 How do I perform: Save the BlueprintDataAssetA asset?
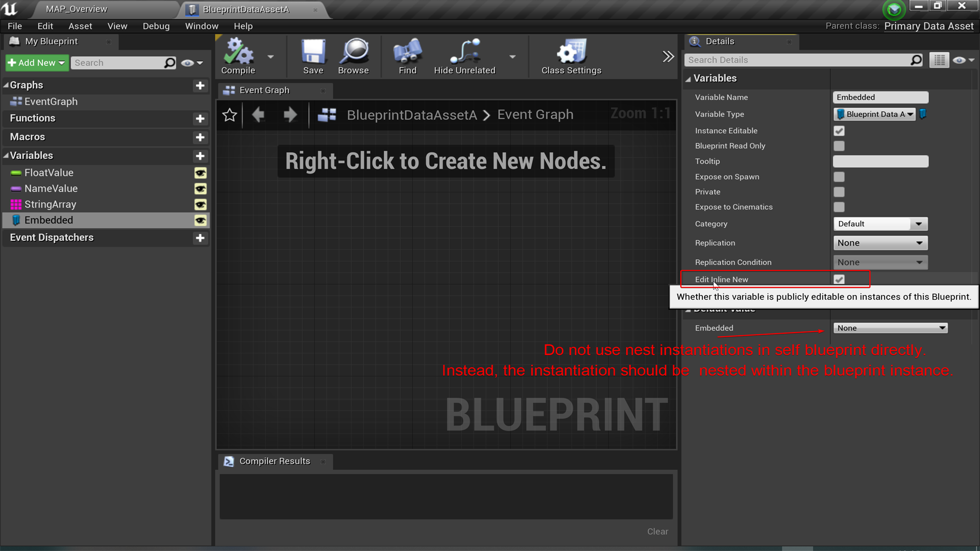click(x=313, y=56)
